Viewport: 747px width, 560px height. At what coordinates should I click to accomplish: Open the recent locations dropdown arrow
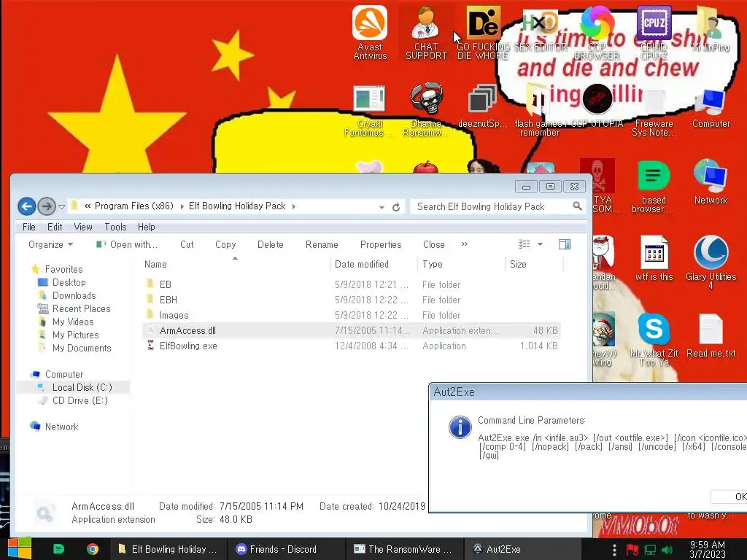pos(61,206)
